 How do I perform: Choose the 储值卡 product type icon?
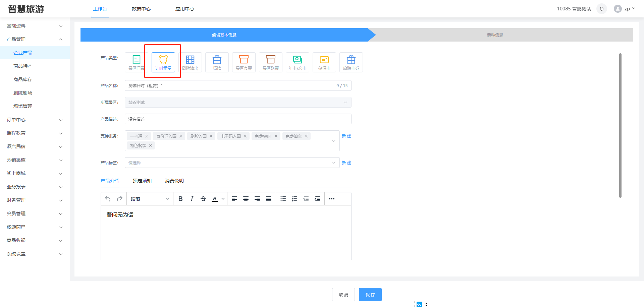pos(324,62)
